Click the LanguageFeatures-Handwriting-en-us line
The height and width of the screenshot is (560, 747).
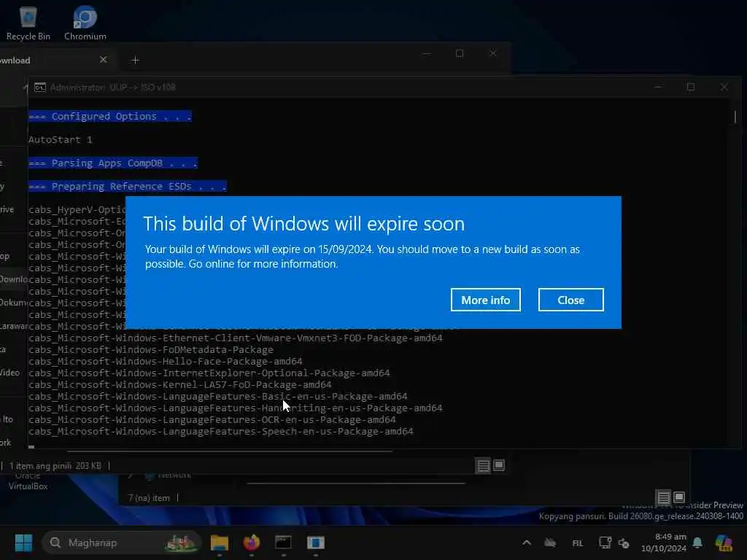pos(236,408)
